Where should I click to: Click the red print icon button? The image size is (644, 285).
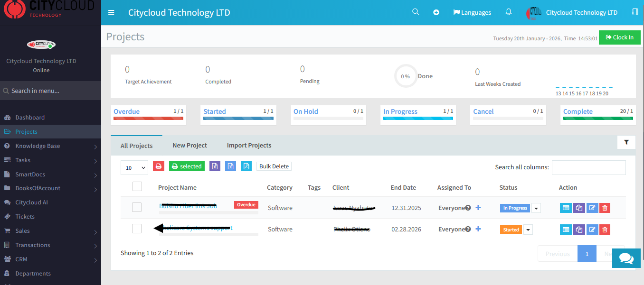(x=159, y=166)
